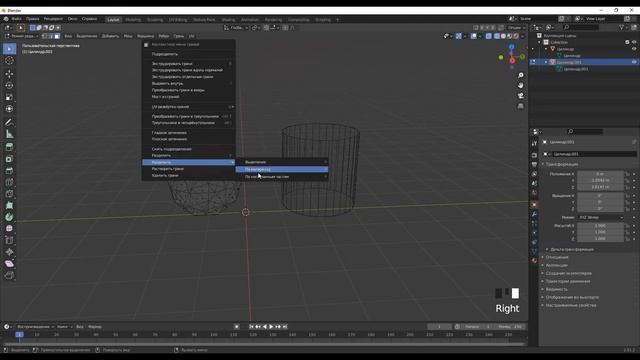Enable vertex select mode in header

44,36
